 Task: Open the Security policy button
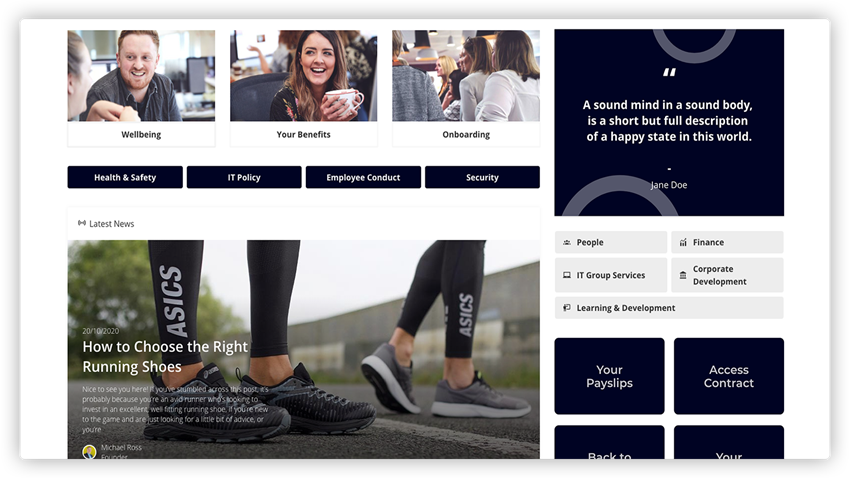coord(482,178)
